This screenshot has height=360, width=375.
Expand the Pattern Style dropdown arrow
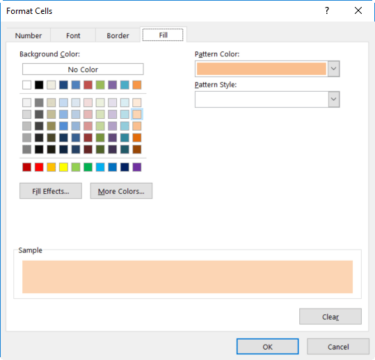[x=334, y=99]
